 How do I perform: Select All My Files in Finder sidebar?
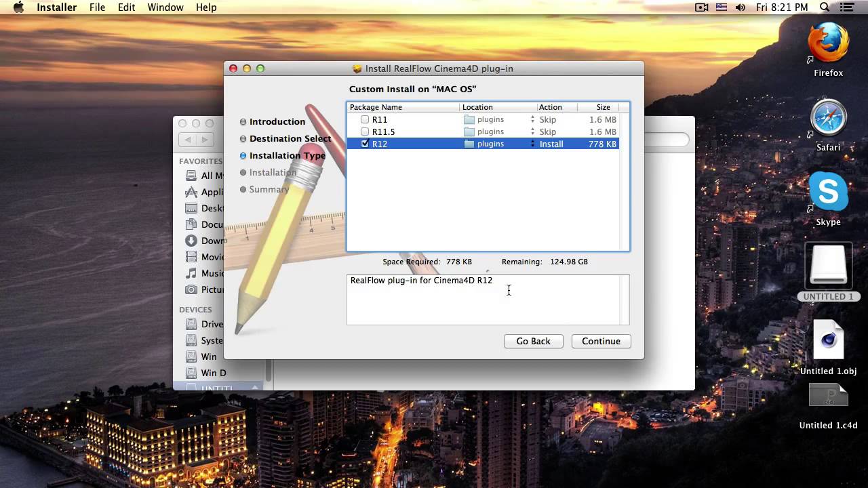tap(204, 176)
